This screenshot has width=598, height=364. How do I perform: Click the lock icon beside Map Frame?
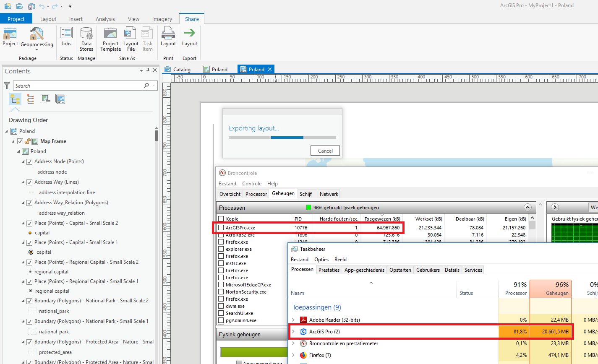(27, 141)
